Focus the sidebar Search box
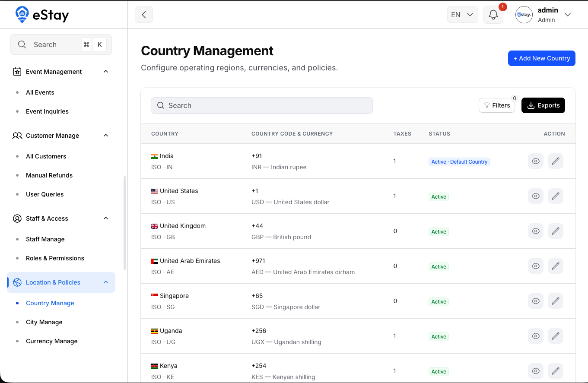588x383 pixels. tap(61, 44)
